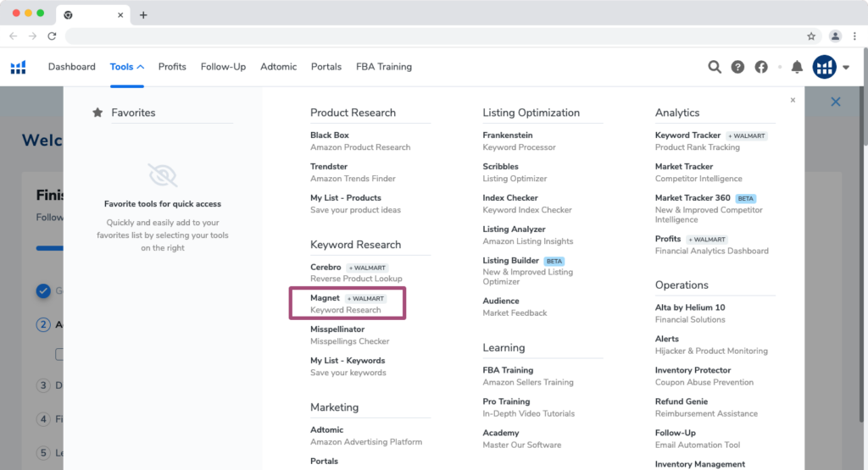
Task: Bookmark this page star icon
Action: pos(811,36)
